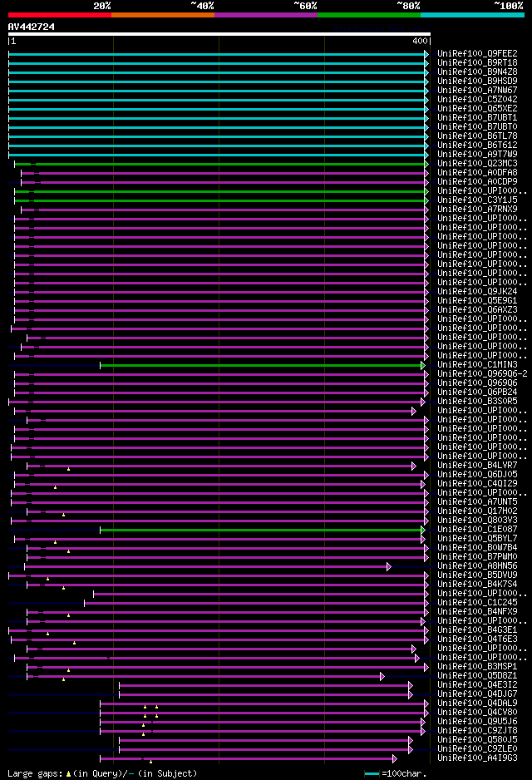The image size is (532, 780).
Task: Select the UniRef100_A0DFA8 label
Action: coord(477,173)
